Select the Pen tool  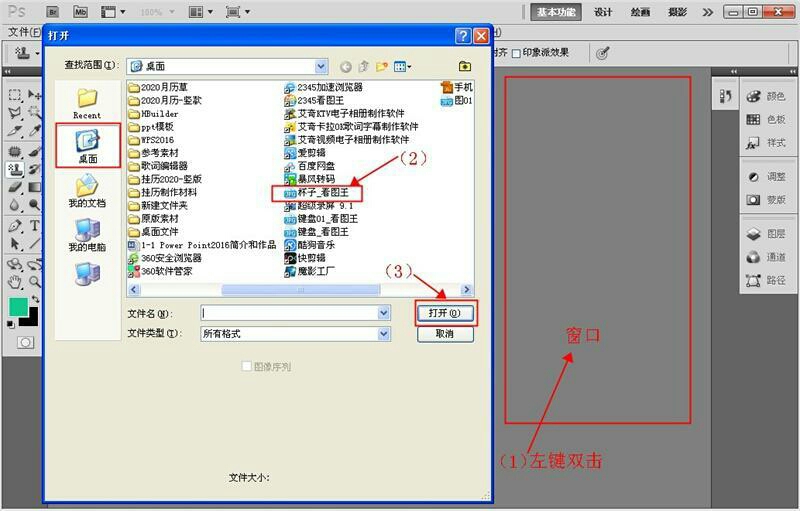click(x=15, y=225)
